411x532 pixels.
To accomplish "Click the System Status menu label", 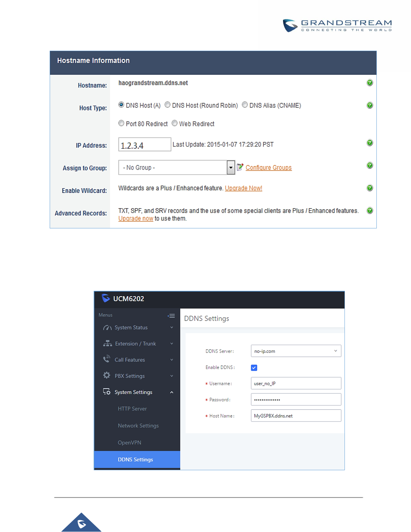I will click(x=131, y=327).
